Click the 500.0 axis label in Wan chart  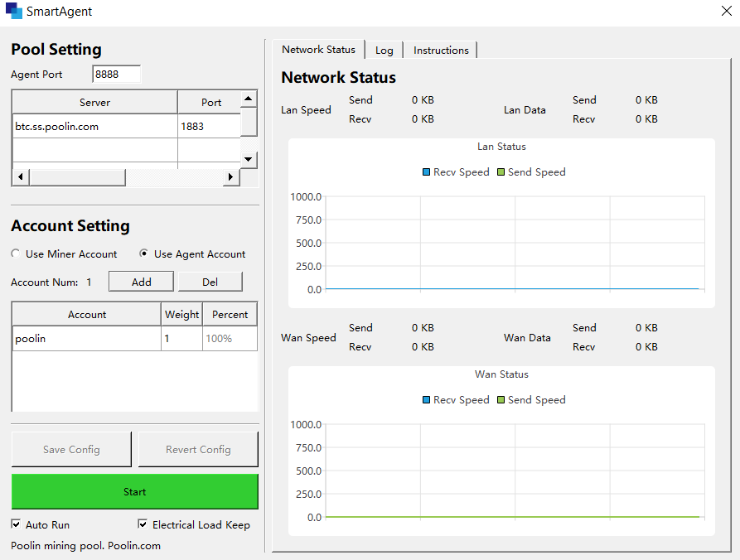(308, 471)
